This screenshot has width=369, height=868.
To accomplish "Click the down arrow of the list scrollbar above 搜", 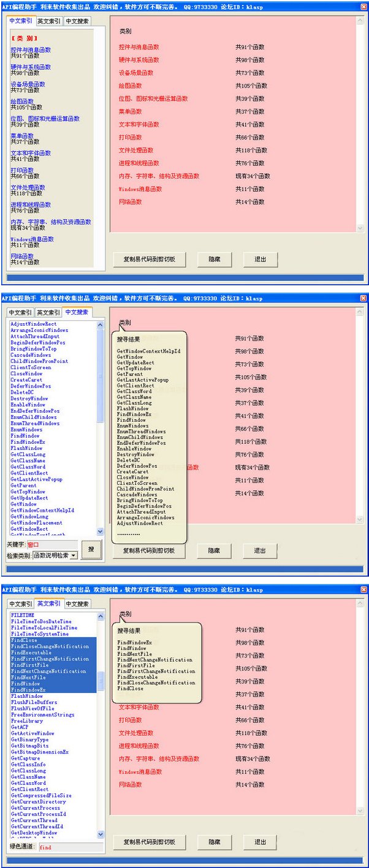I will (101, 533).
